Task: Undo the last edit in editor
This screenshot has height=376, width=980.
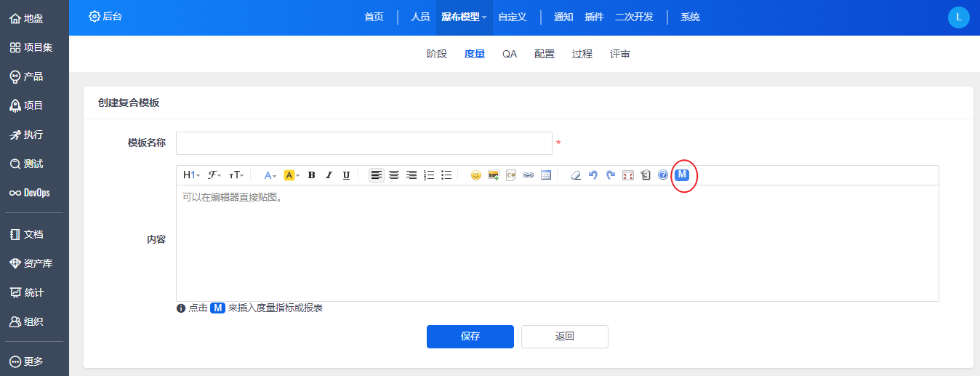Action: [593, 175]
